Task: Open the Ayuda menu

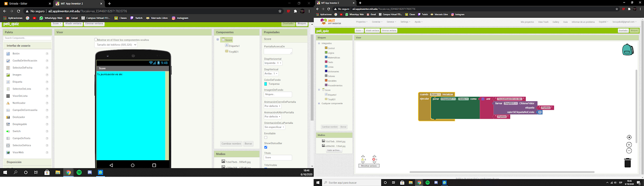Action: click(419, 22)
